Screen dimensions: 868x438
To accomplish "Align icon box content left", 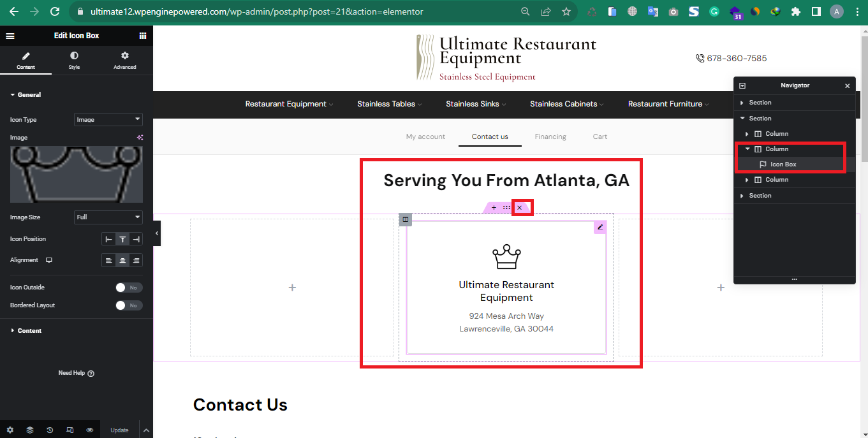I will [x=109, y=260].
